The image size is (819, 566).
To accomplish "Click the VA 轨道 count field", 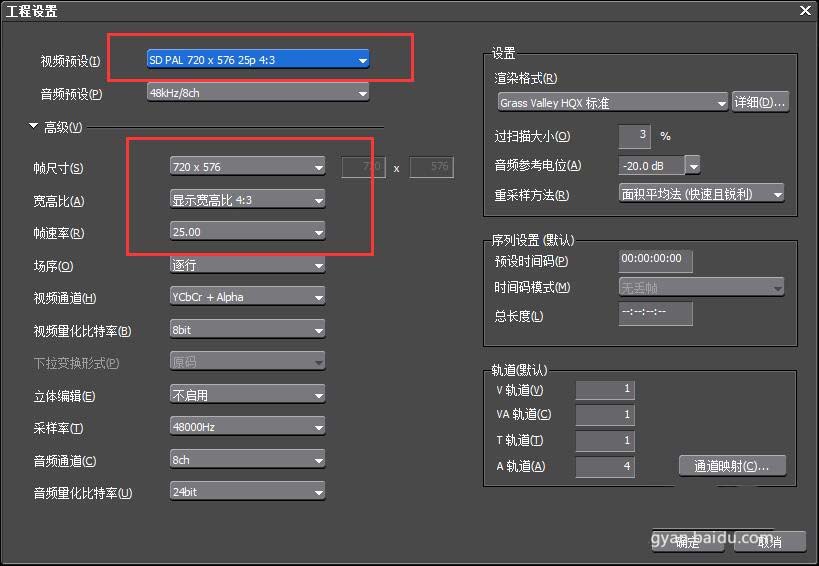I will [x=605, y=415].
